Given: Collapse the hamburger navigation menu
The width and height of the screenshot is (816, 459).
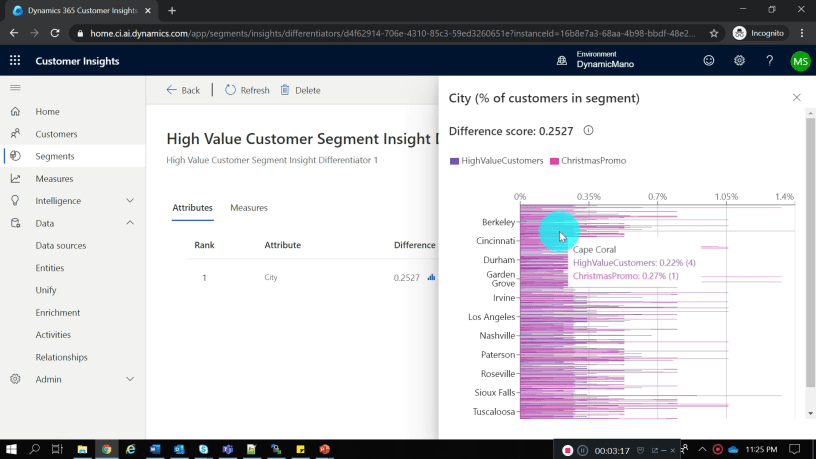Looking at the screenshot, I should (x=15, y=88).
